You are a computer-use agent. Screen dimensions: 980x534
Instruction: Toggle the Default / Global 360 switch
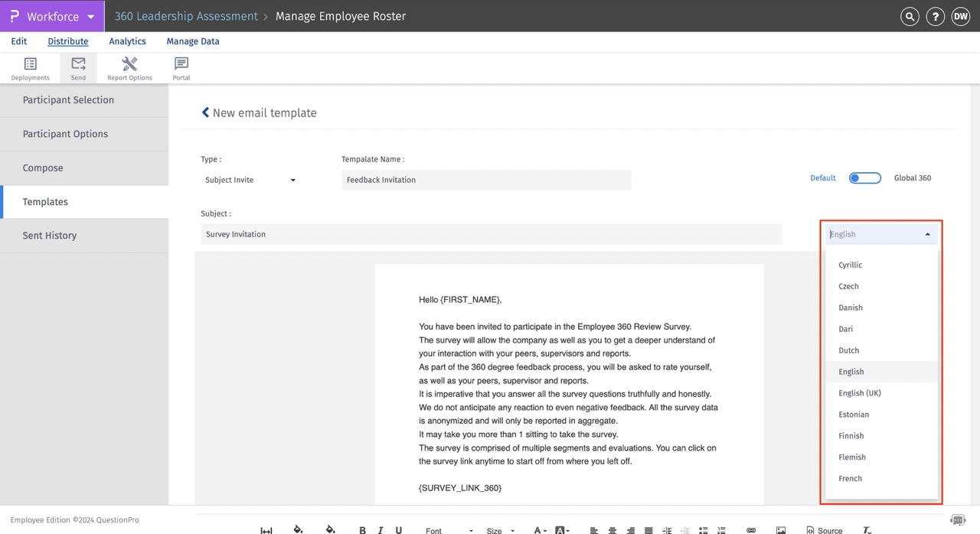864,177
